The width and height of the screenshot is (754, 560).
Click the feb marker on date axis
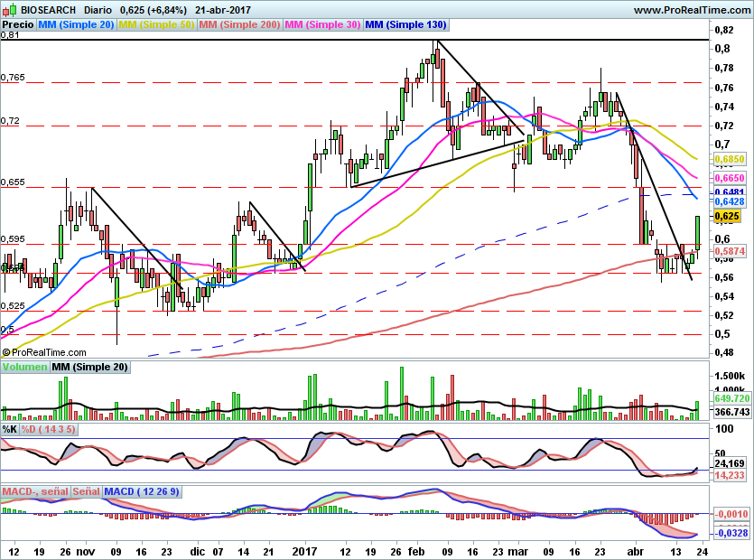[x=416, y=550]
